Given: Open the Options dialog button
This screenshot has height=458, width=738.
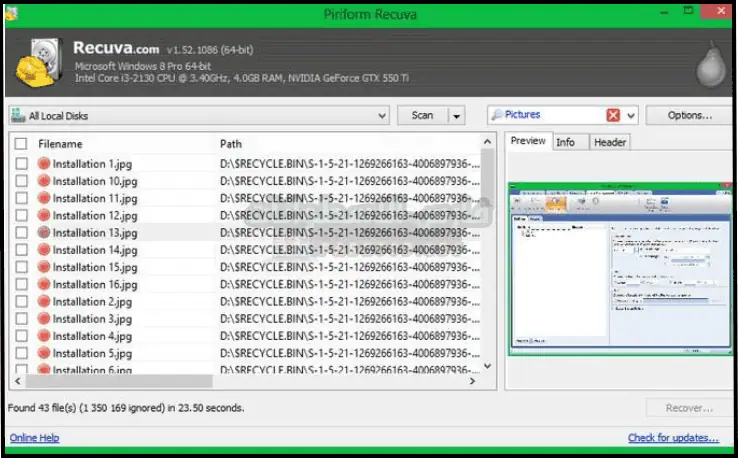Looking at the screenshot, I should (688, 116).
